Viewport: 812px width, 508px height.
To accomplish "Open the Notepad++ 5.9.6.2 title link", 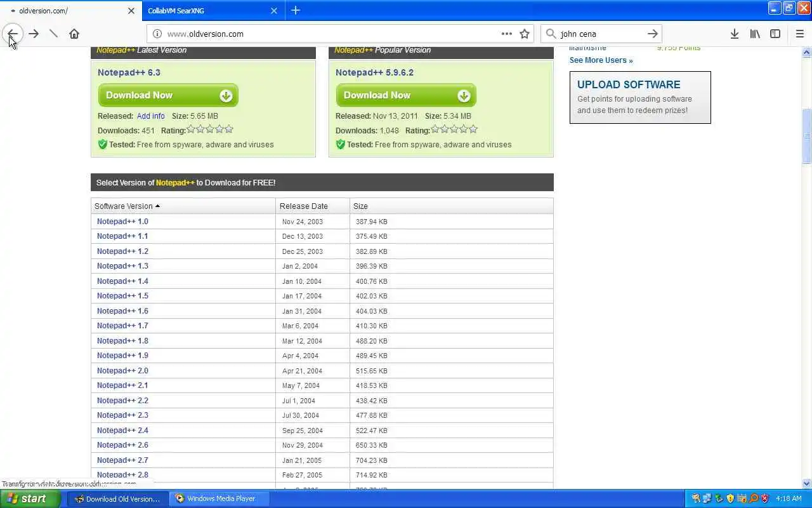I will (x=374, y=72).
